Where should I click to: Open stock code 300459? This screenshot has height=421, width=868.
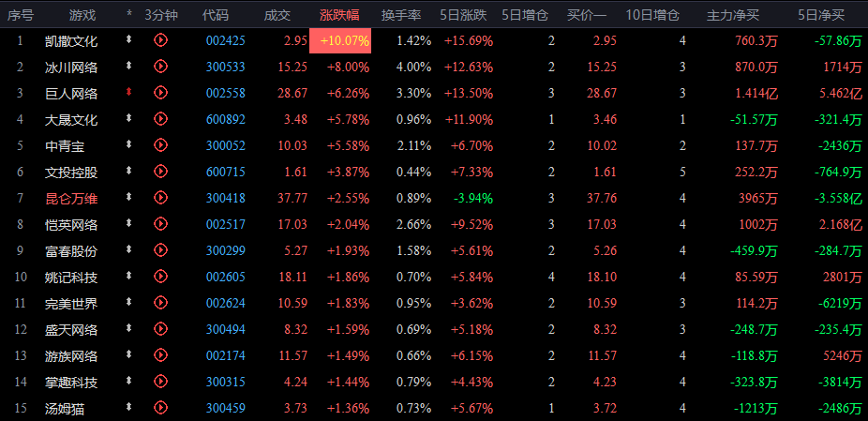(225, 408)
